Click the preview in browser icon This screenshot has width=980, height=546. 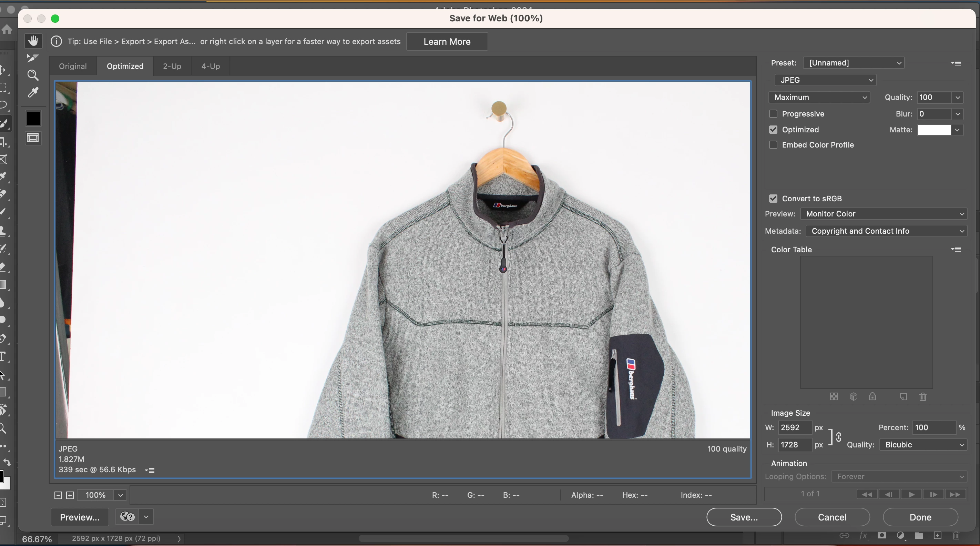[127, 517]
